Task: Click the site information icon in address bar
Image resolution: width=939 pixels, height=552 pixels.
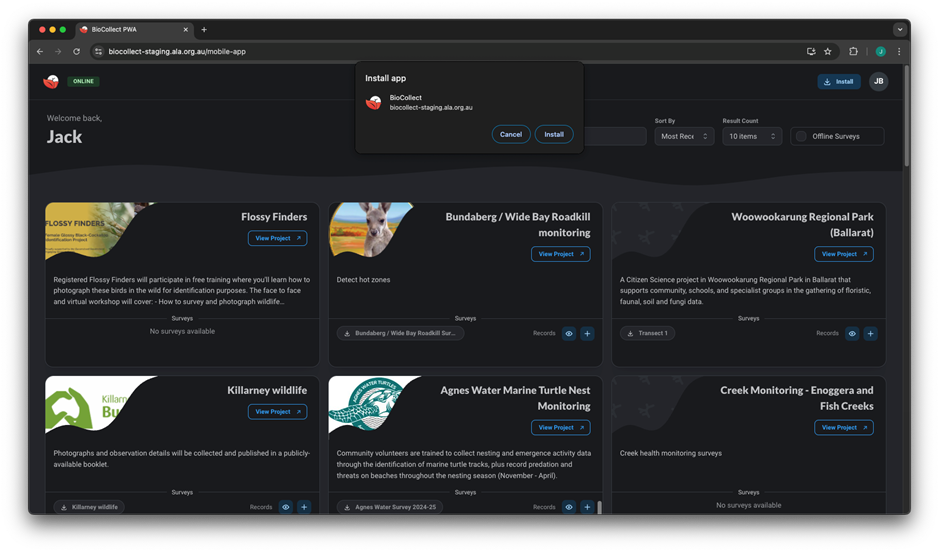Action: (98, 51)
